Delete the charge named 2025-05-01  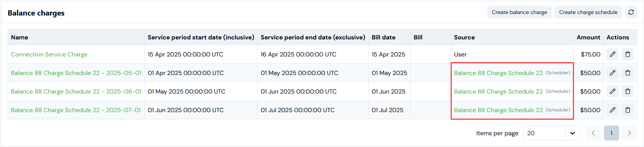tap(628, 73)
